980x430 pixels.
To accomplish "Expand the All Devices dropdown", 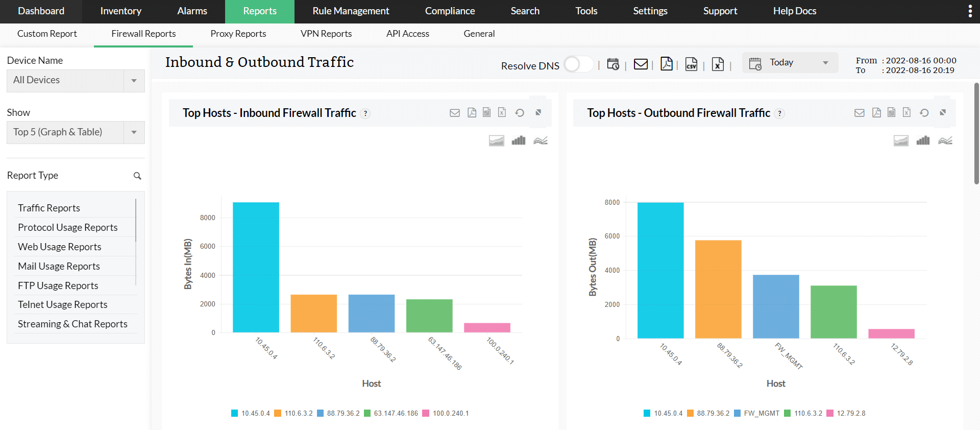I will [x=76, y=81].
